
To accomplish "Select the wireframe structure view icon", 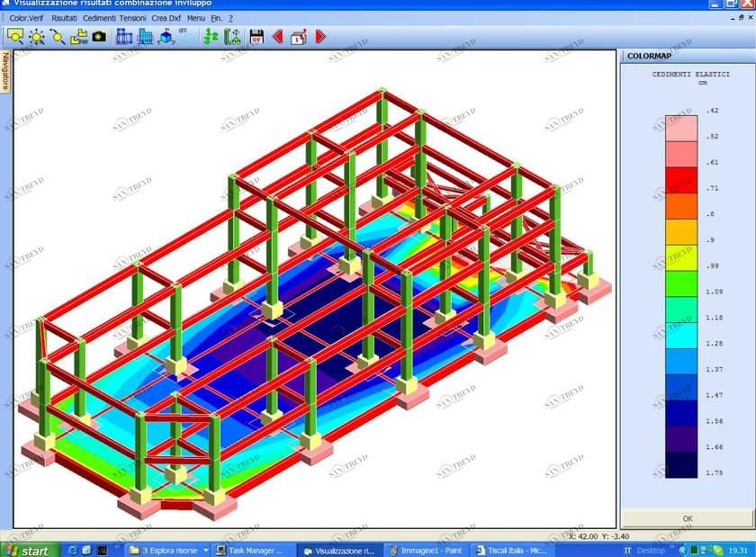I will click(124, 36).
